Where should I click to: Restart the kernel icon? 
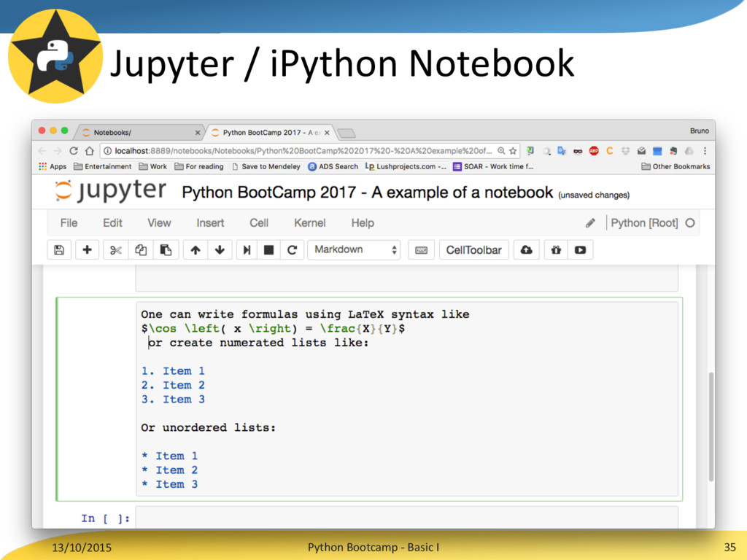coord(292,250)
